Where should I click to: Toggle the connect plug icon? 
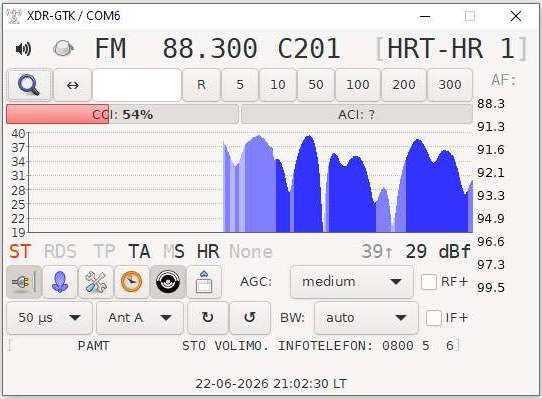pyautogui.click(x=24, y=282)
